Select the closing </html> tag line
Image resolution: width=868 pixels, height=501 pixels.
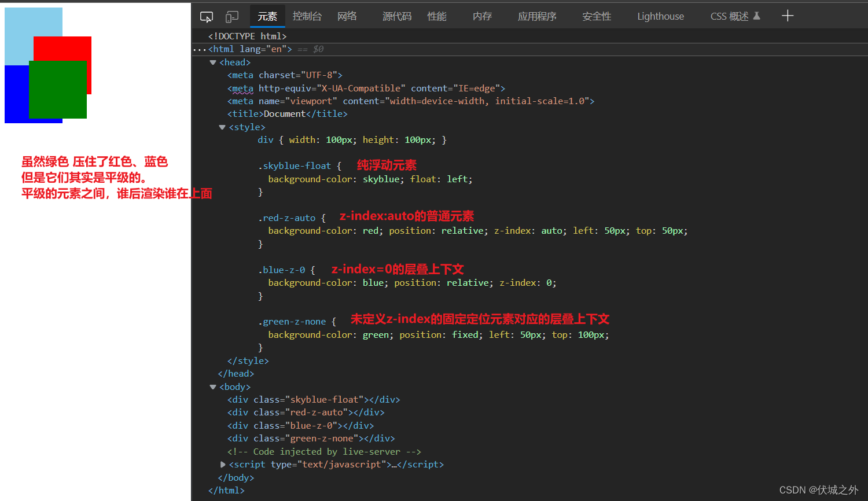pyautogui.click(x=226, y=491)
